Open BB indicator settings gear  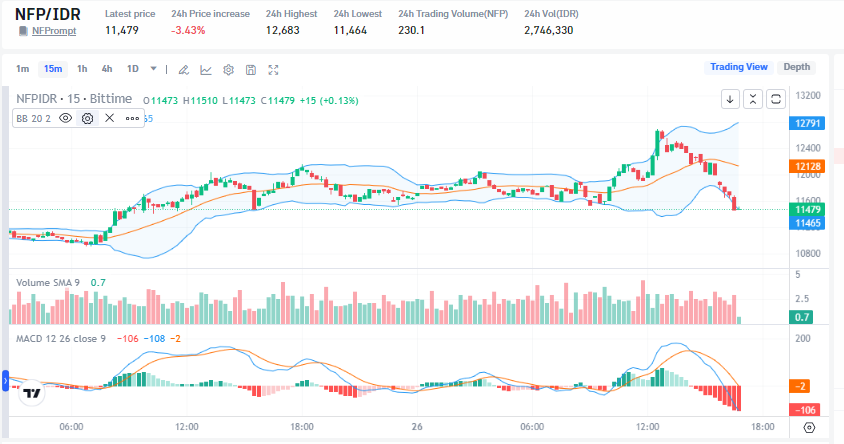[88, 118]
